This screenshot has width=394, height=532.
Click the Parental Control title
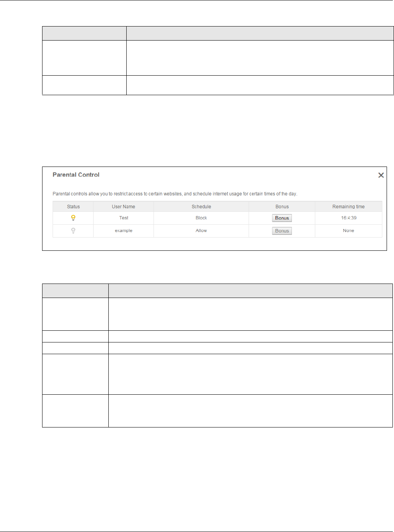(x=76, y=175)
